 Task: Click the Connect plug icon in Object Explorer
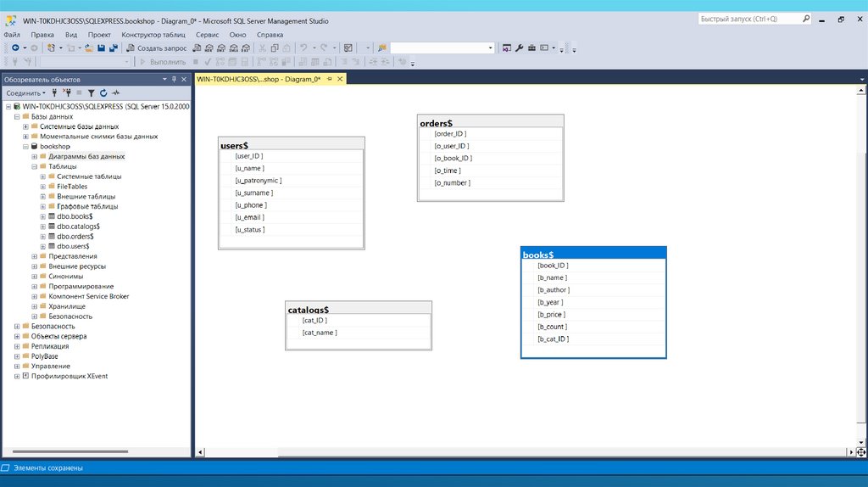click(x=55, y=93)
